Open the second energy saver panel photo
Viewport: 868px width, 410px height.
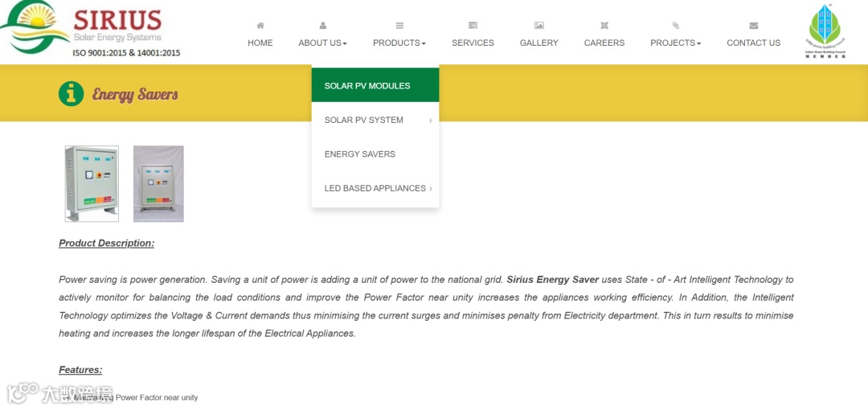click(x=158, y=183)
